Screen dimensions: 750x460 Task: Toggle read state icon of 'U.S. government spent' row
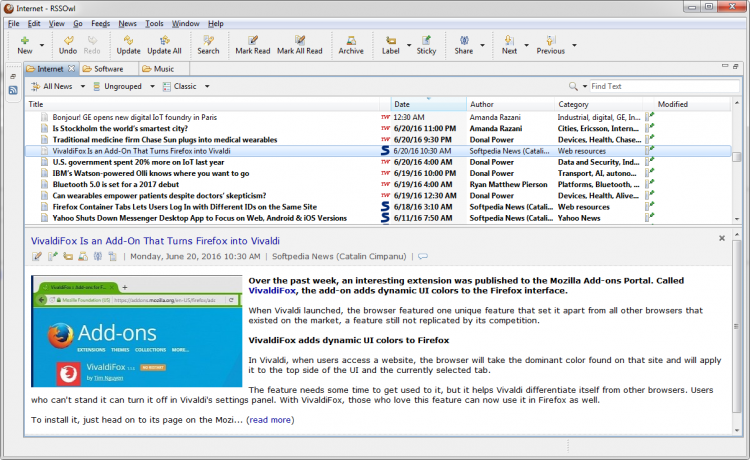click(44, 162)
